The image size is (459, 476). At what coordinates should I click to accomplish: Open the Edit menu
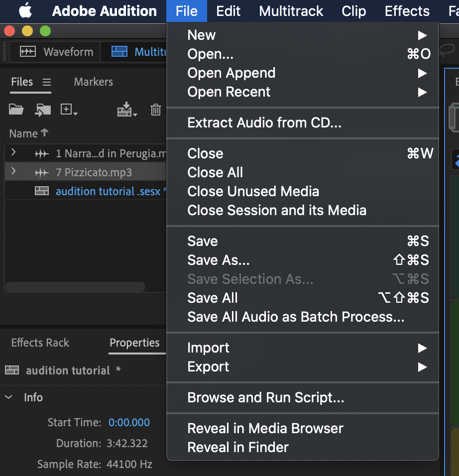(229, 11)
